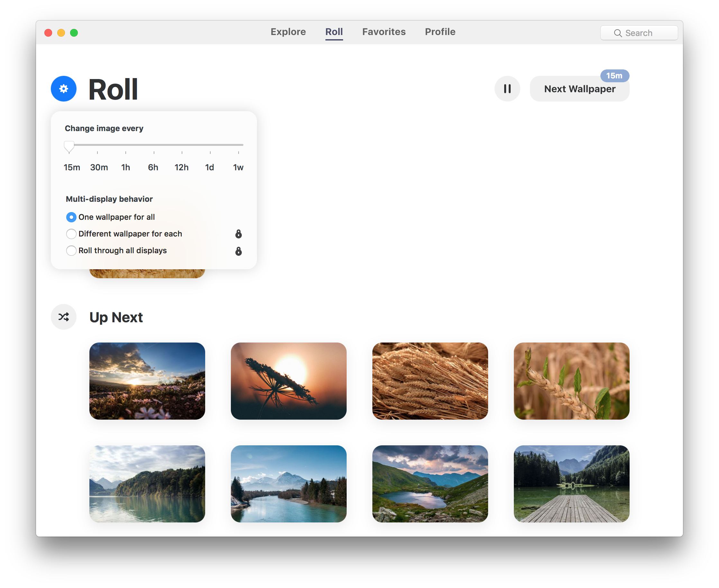Click the Change image every label

coord(104,129)
